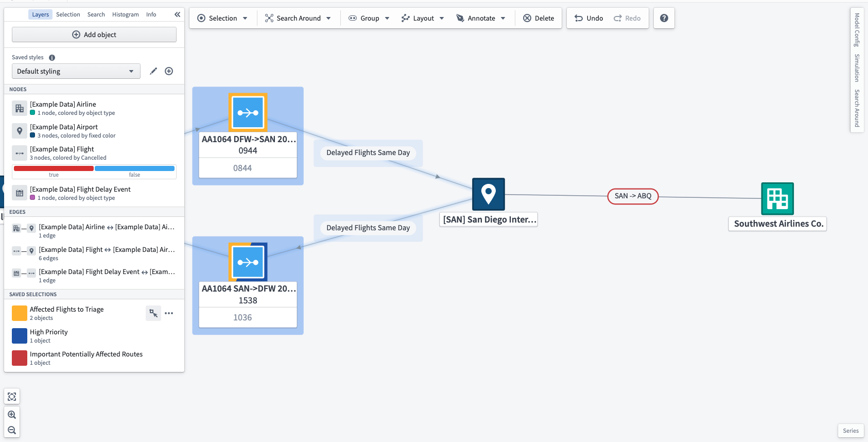
Task: Click the Series button
Action: (x=850, y=431)
